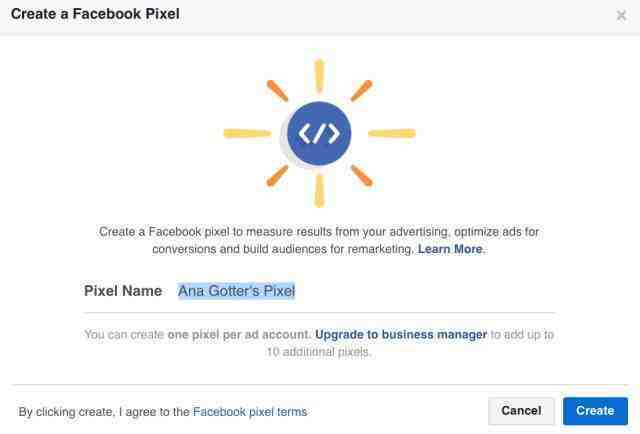Click the orange ray at the icon's lower-left
Viewport: 640px width, 434px height.
pos(278,176)
